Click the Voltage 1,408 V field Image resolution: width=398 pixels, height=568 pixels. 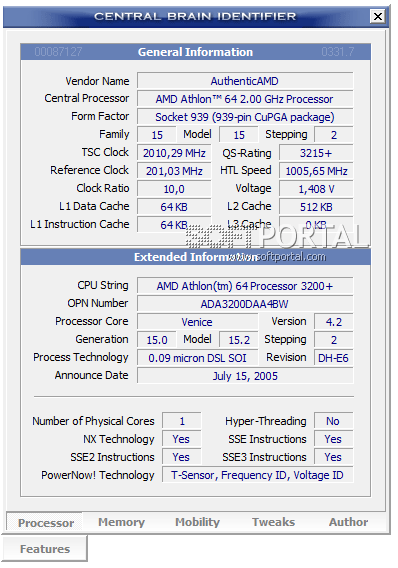[316, 189]
